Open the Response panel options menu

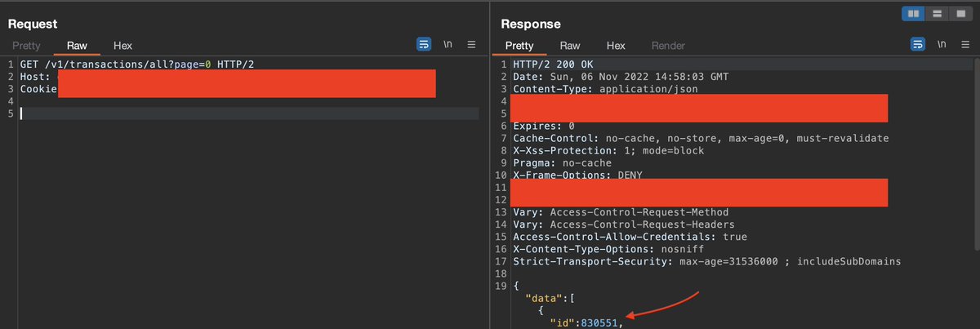(965, 45)
